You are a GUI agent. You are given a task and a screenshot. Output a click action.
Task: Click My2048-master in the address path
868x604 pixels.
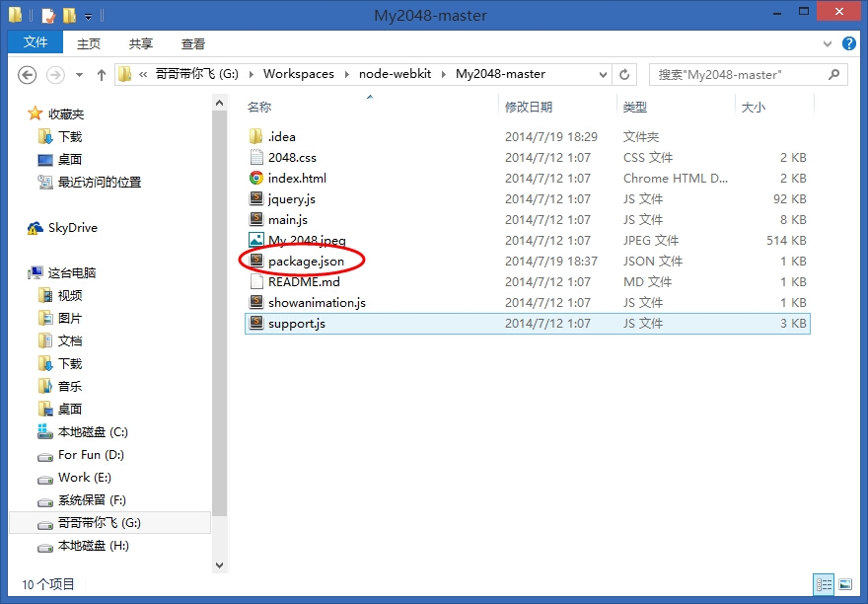[x=500, y=74]
